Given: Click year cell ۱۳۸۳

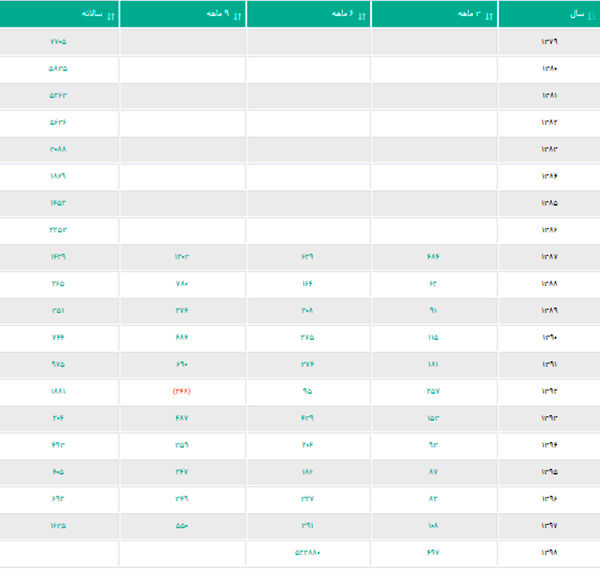Looking at the screenshot, I should tap(549, 149).
